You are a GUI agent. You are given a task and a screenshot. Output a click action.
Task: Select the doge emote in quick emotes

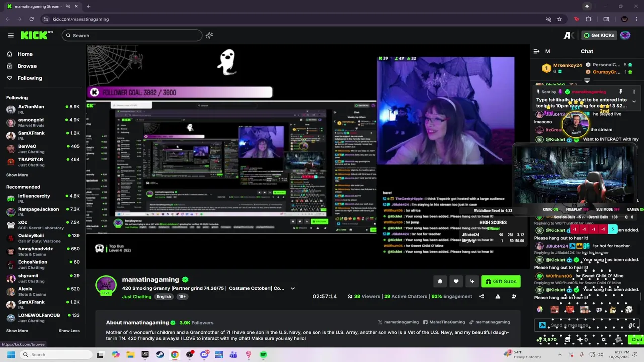(613, 310)
